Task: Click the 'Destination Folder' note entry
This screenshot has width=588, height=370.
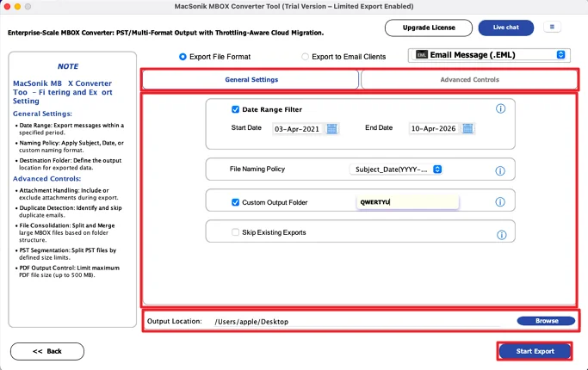Action: (70, 163)
